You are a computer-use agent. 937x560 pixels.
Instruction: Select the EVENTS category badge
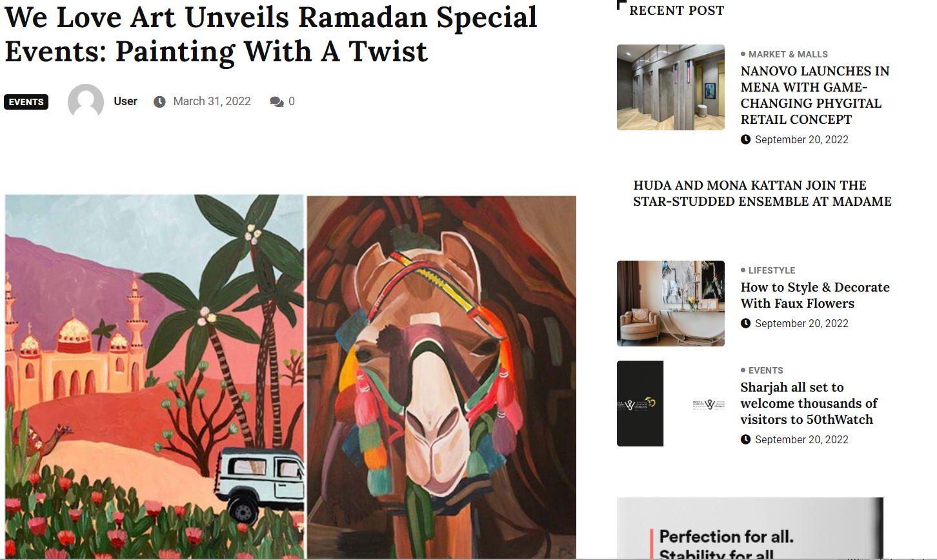pos(26,102)
